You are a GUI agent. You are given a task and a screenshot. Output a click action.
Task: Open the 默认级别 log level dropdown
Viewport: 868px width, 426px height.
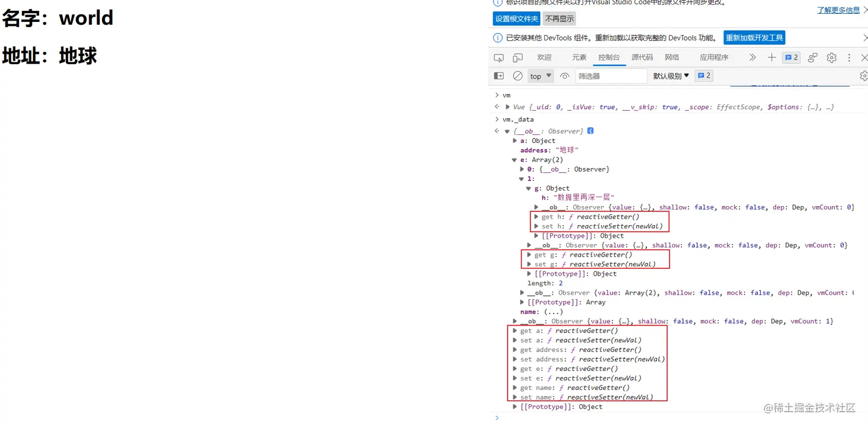pos(671,76)
